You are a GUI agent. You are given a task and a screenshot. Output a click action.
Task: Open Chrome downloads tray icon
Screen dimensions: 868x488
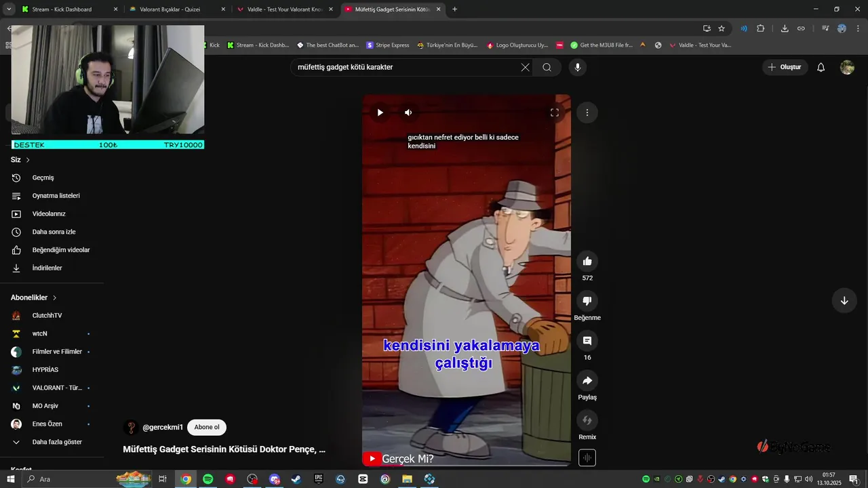coord(785,28)
